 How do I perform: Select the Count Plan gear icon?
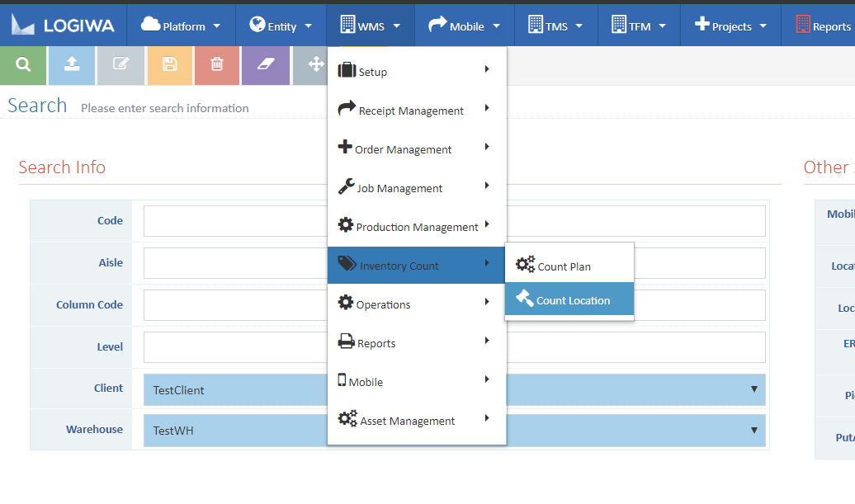tap(526, 266)
